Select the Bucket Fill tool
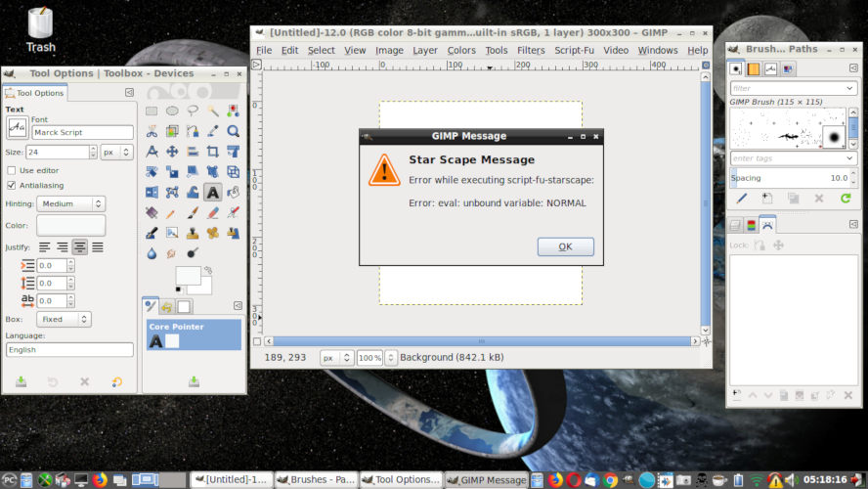 [233, 192]
